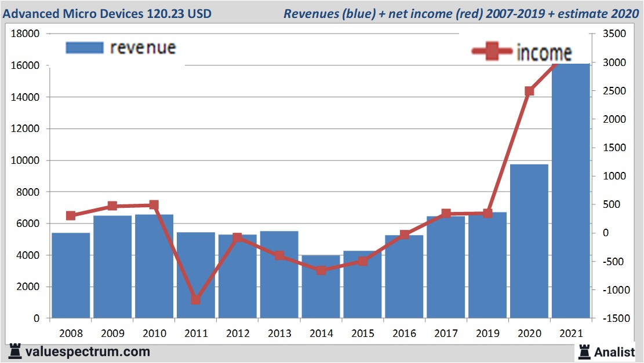
Task: Click the red income legend marker
Action: (x=492, y=52)
